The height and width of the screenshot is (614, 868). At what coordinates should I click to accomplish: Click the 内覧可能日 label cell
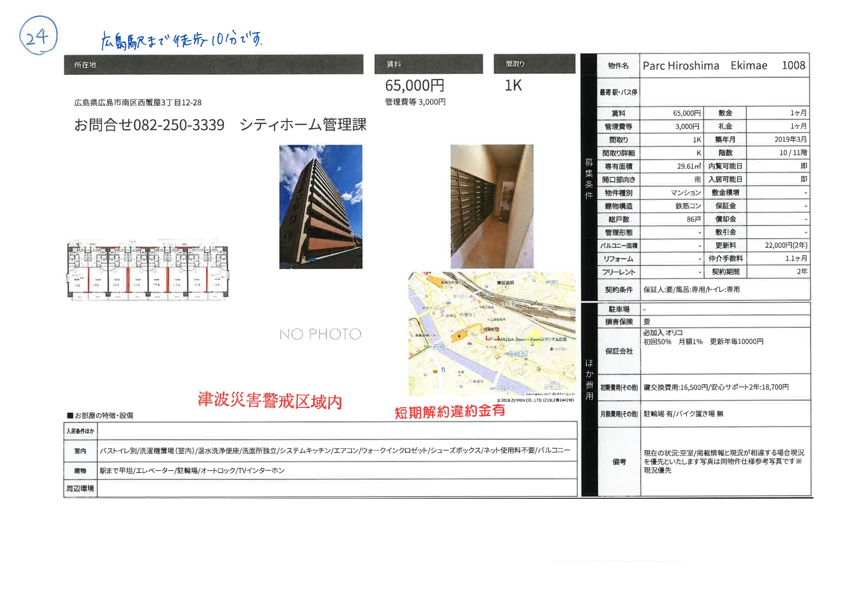(x=725, y=166)
